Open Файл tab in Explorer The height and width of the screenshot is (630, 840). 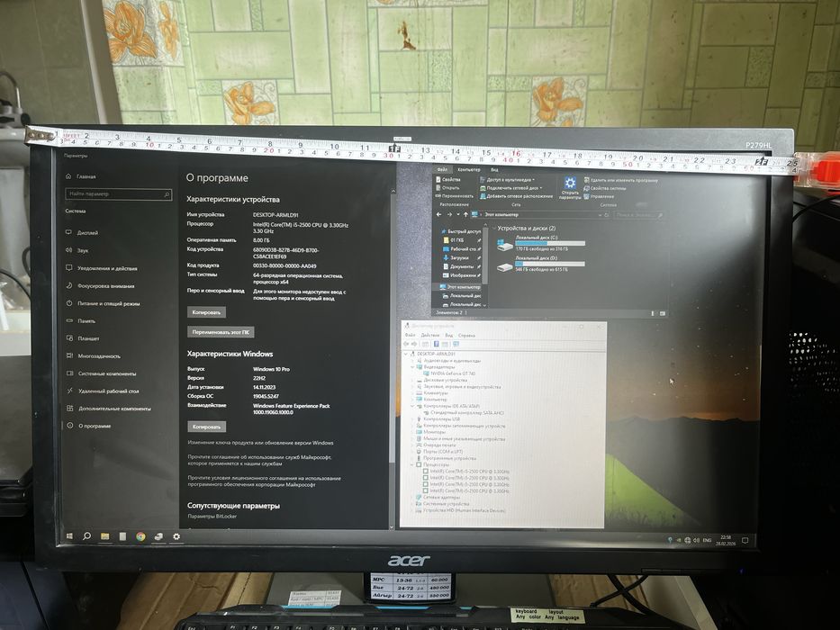(x=442, y=169)
